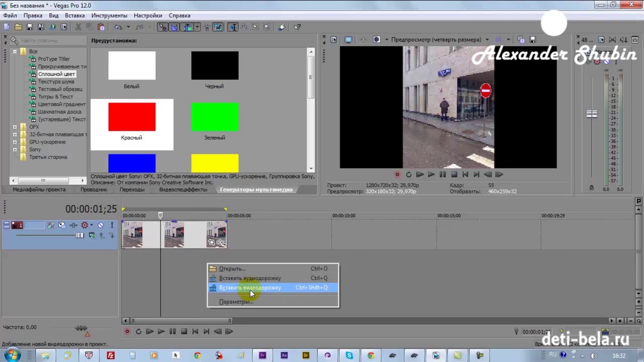Image resolution: width=644 pixels, height=362 pixels.
Task: Click the split screen view icon in preview
Action: tap(376, 39)
